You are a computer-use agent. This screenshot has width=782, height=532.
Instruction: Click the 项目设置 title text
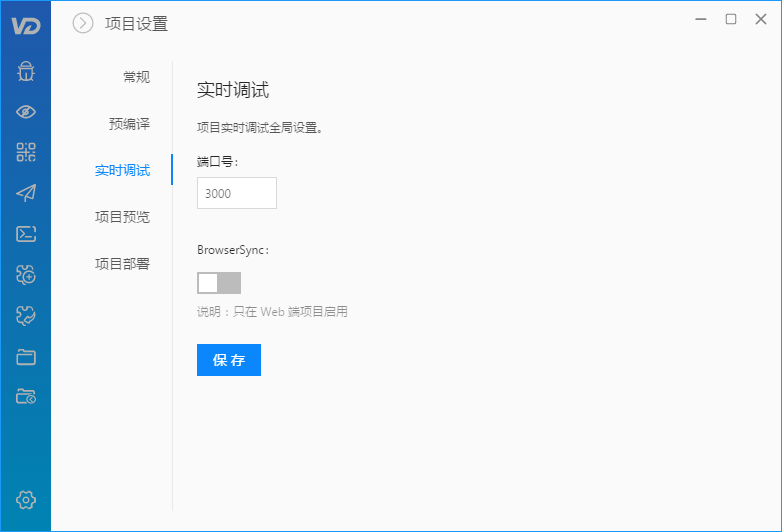136,24
